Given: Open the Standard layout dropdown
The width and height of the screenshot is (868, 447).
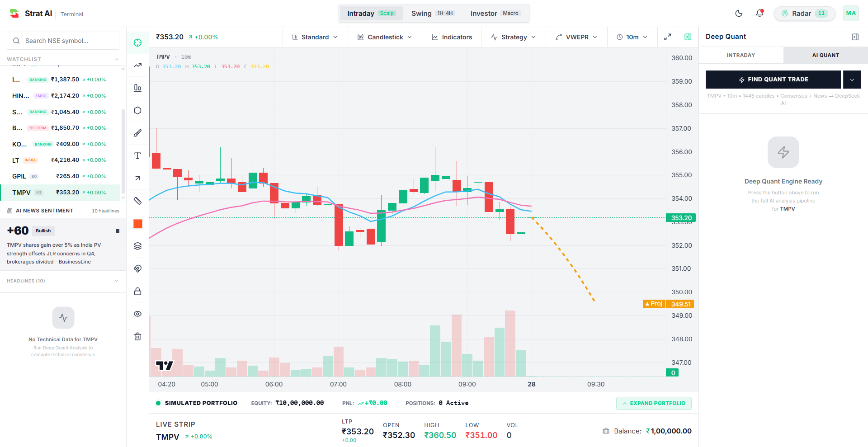Looking at the screenshot, I should point(315,37).
